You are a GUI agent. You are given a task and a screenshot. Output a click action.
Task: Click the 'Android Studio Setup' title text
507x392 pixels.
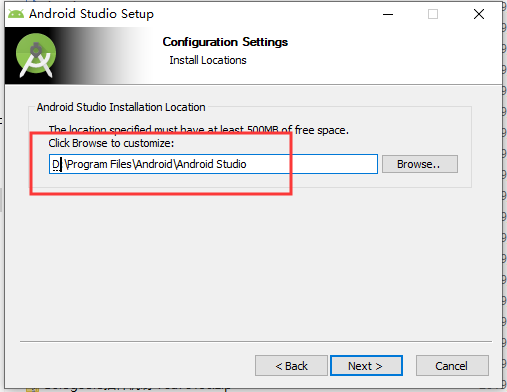91,14
